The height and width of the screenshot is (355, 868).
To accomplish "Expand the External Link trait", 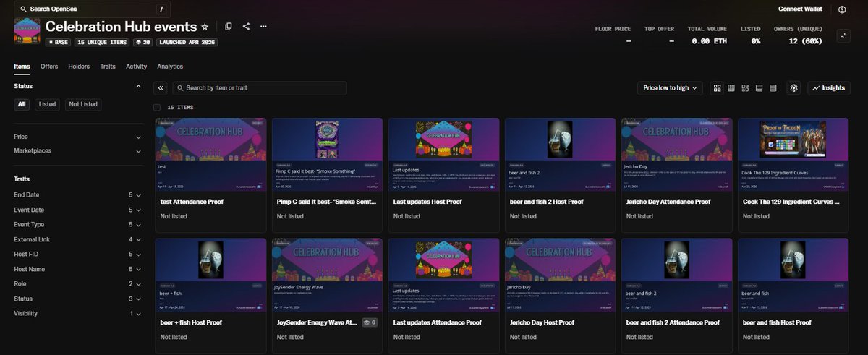I will pyautogui.click(x=78, y=239).
